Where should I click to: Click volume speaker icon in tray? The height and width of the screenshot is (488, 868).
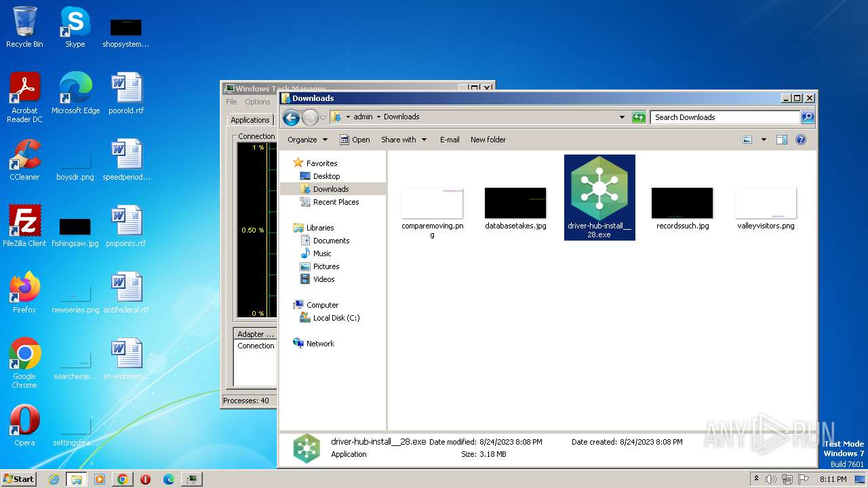[771, 479]
